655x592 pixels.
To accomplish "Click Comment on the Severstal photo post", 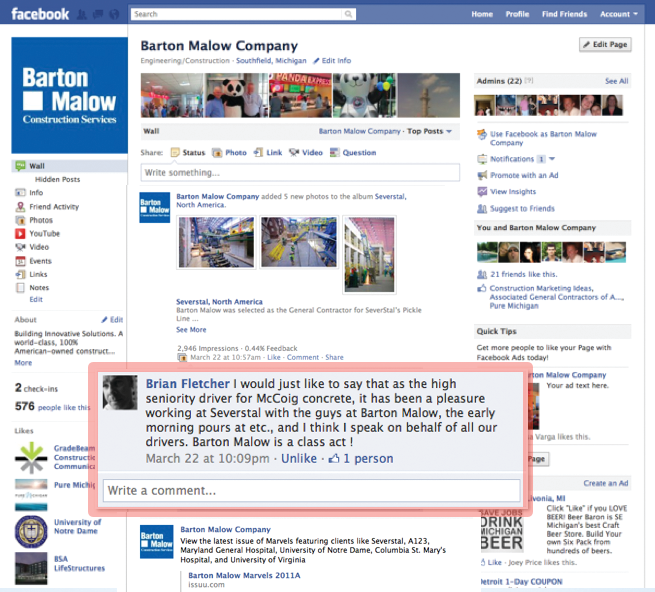I will [x=303, y=357].
